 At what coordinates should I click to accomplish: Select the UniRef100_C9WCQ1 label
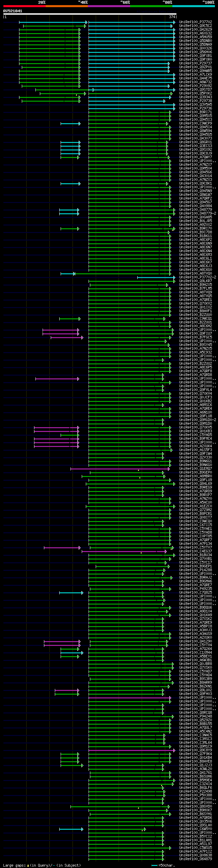tap(196, 319)
